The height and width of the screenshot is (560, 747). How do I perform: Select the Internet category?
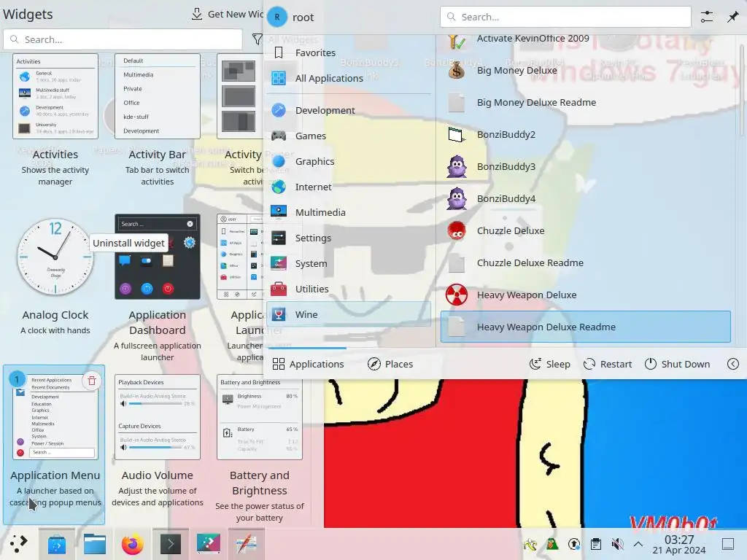click(348, 187)
